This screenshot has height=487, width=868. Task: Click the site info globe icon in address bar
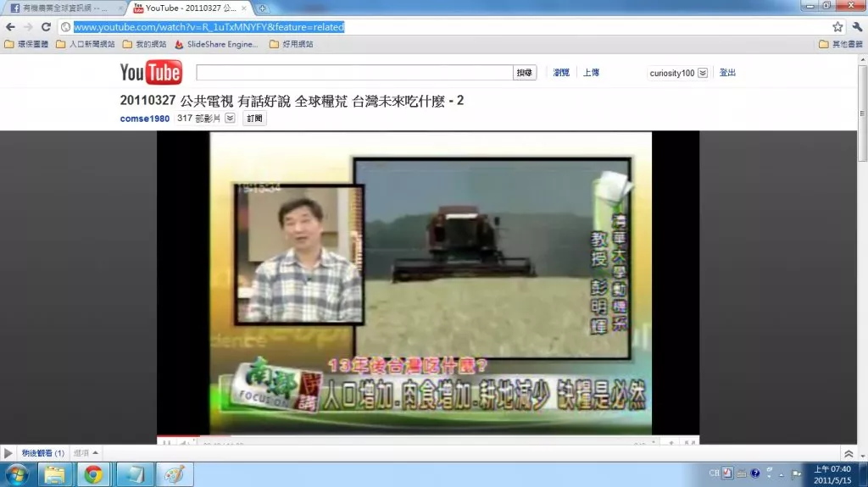65,27
